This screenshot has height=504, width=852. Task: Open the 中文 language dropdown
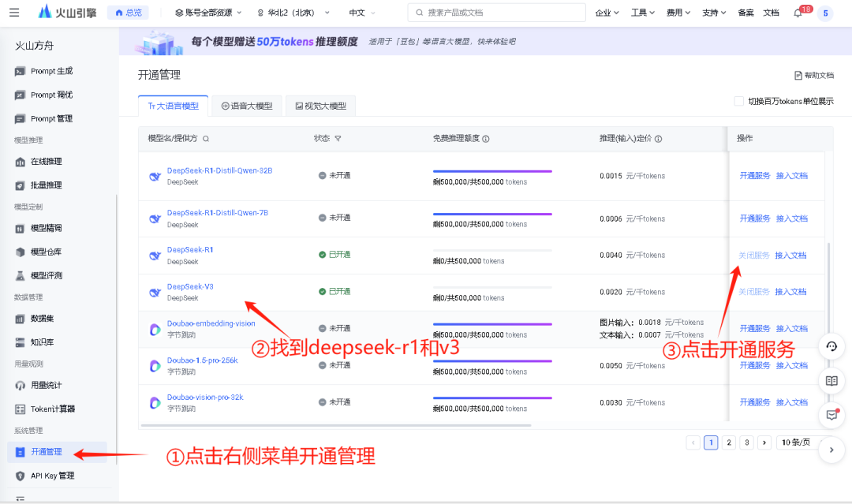[x=362, y=13]
